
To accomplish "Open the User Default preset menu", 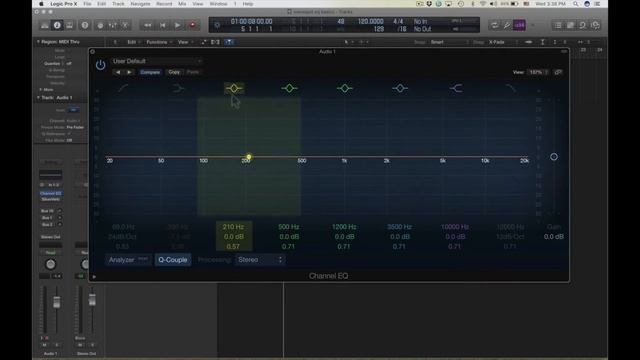I will tap(157, 61).
